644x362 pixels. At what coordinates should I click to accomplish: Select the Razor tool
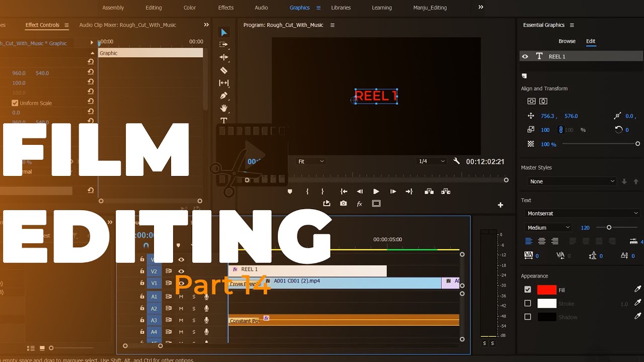click(224, 70)
